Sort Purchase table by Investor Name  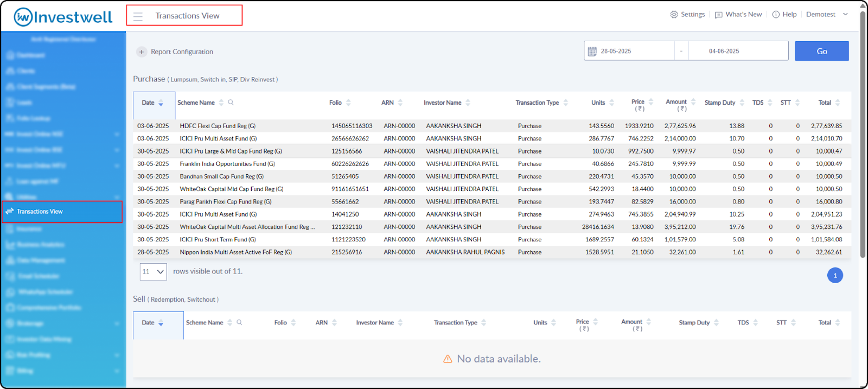(x=468, y=103)
